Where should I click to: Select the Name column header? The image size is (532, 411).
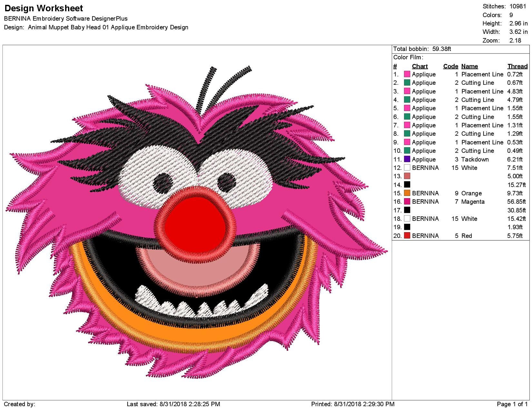pyautogui.click(x=470, y=66)
